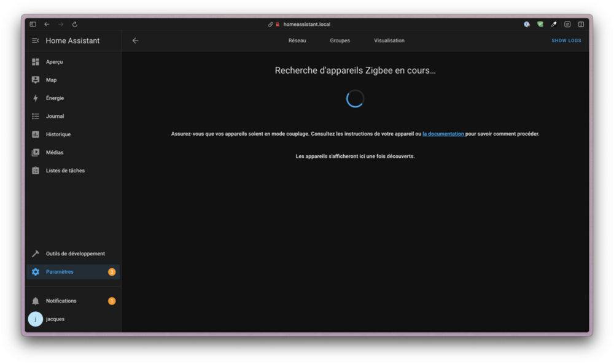The height and width of the screenshot is (364, 614).
Task: Select Historique label in sidebar
Action: (58, 134)
